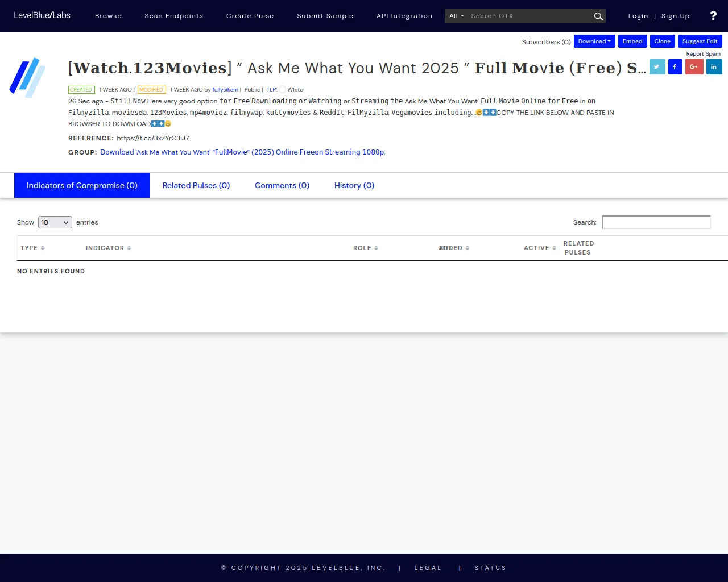Switch to Related Pulses tab
The height and width of the screenshot is (582, 728).
click(196, 185)
